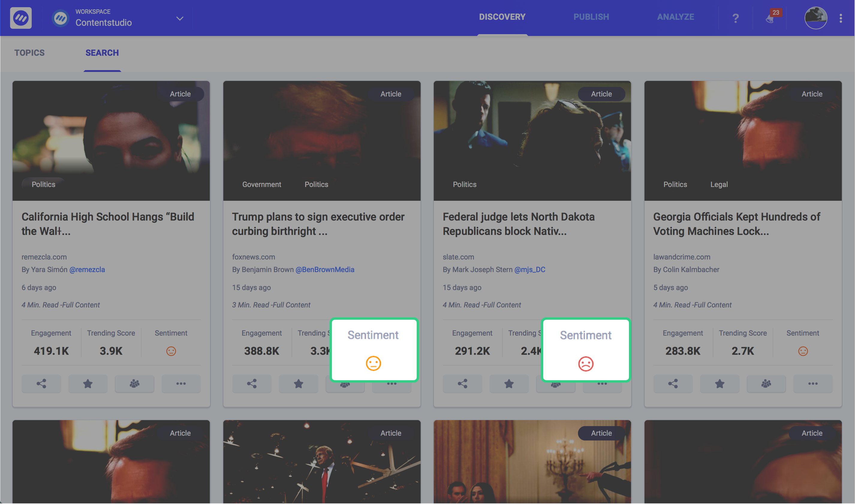Favorite the Georgia Officials article
The image size is (855, 504).
point(719,384)
